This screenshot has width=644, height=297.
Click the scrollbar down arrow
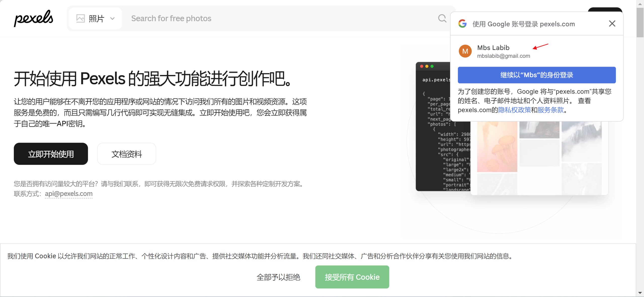click(x=641, y=293)
